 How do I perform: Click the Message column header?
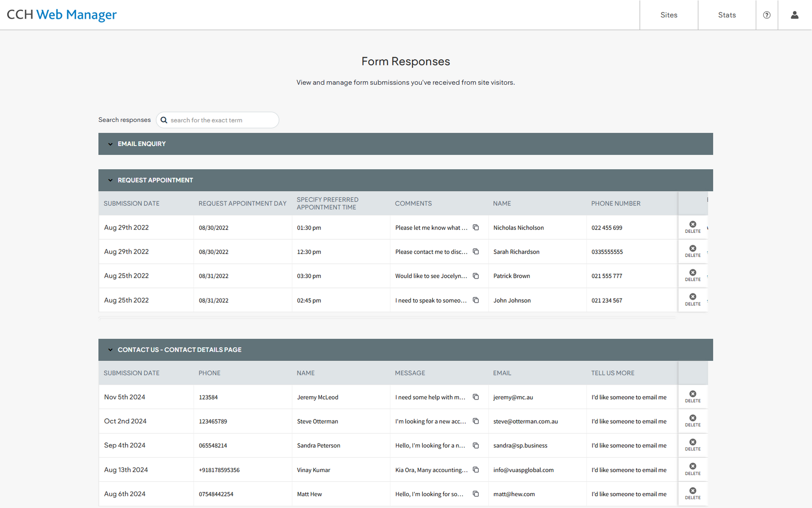tap(410, 373)
